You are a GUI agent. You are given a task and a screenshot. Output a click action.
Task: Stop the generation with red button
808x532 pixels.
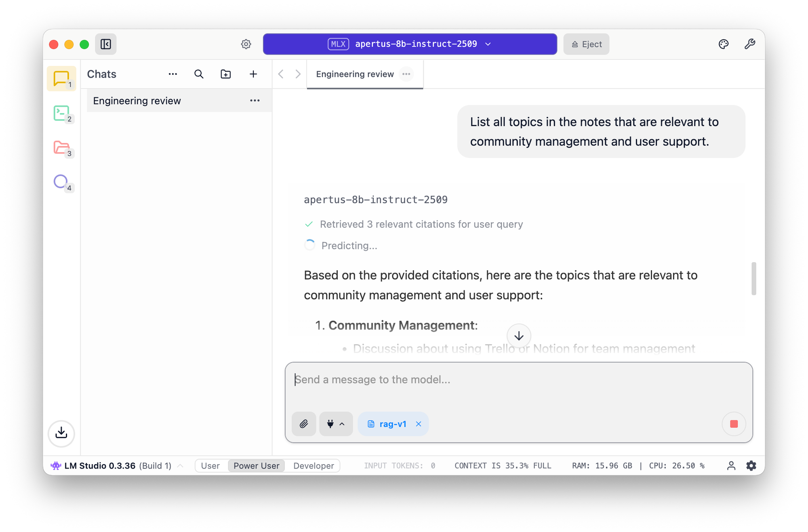click(x=734, y=424)
